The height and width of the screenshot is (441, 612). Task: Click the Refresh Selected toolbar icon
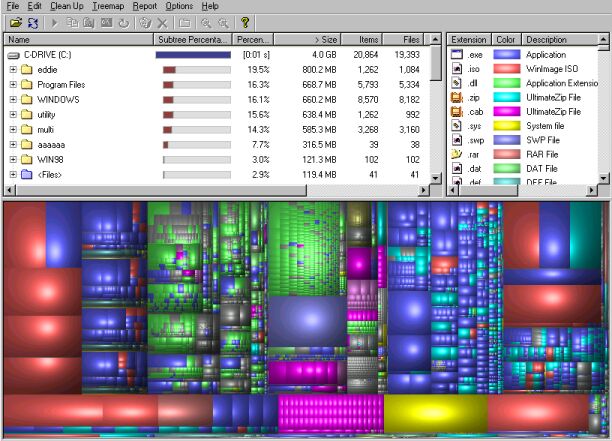pyautogui.click(x=124, y=23)
